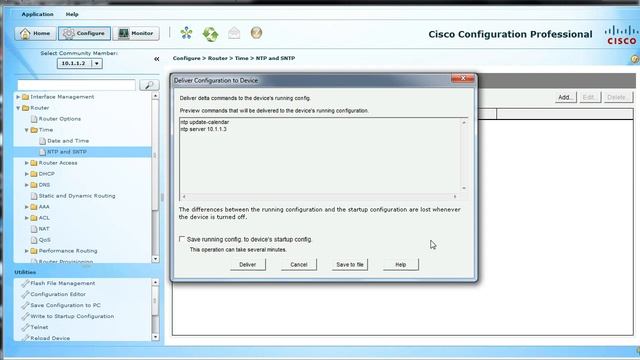640x360 pixels.
Task: Click the Help button in dialog
Action: tap(401, 264)
